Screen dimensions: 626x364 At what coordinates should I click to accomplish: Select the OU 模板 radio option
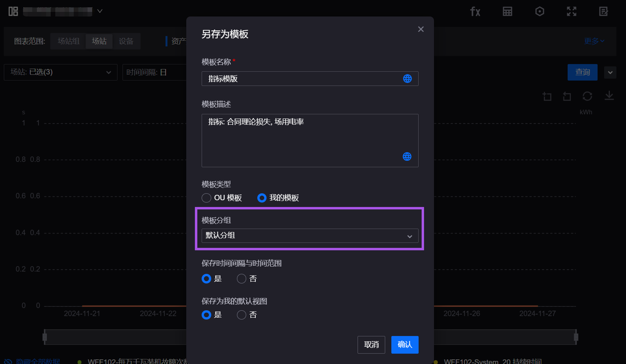206,198
